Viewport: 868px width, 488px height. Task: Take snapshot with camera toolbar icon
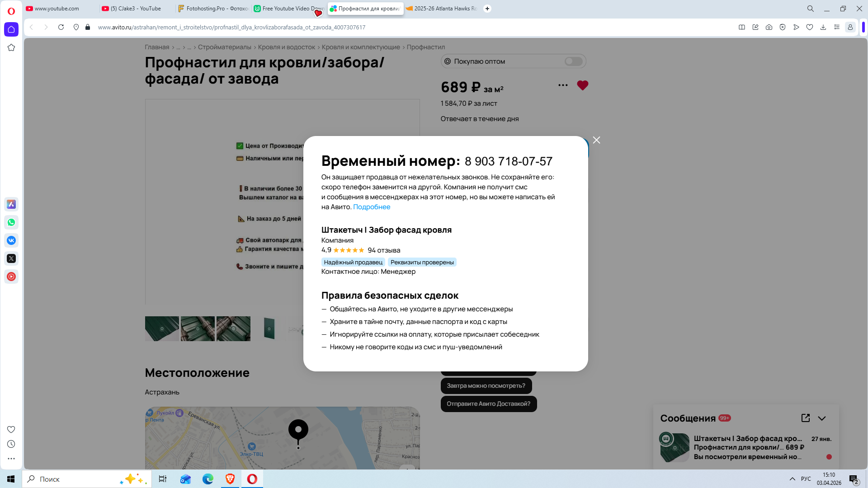(x=769, y=28)
